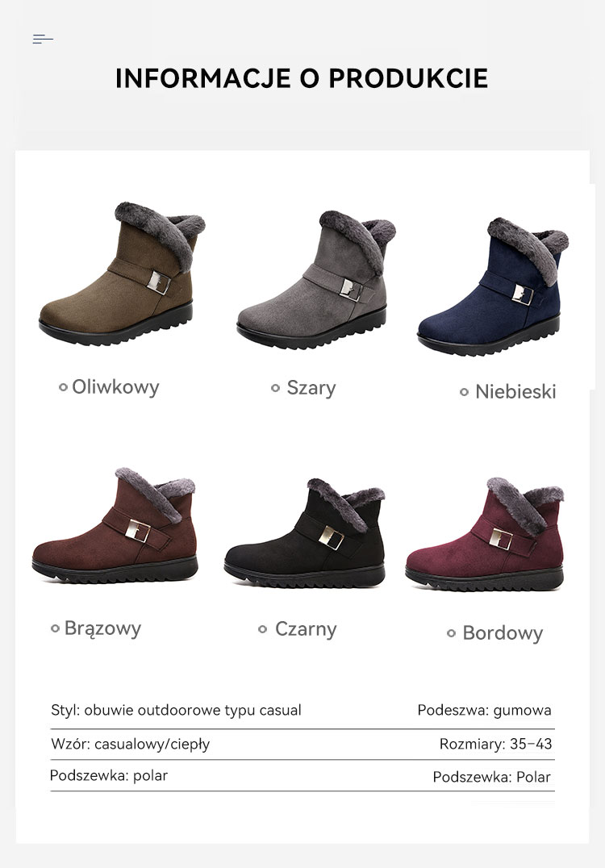Select the black boot image
Screen dimensions: 605x868
click(x=304, y=532)
